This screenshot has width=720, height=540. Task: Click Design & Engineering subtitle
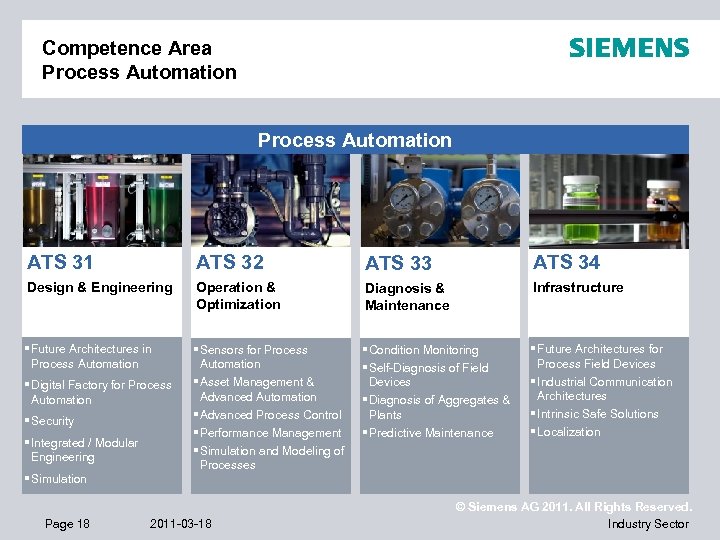(100, 287)
